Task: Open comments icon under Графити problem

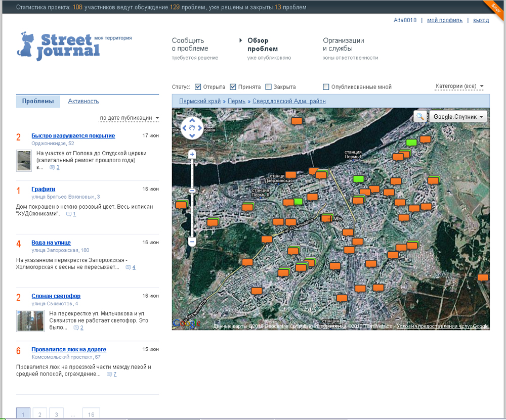Action: 69,214
